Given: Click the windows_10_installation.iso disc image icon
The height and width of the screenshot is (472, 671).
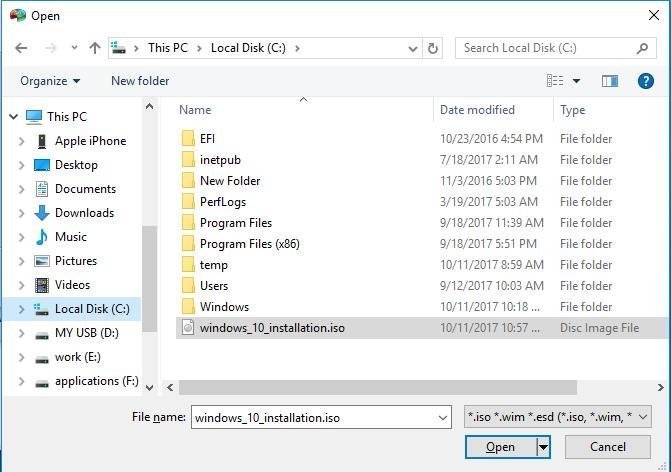Looking at the screenshot, I should coord(188,327).
